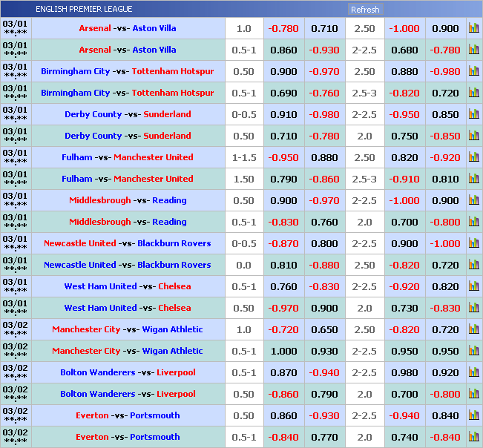Pick -0.830 odds in Middlesbrough 0.5-1 row

pyautogui.click(x=283, y=223)
